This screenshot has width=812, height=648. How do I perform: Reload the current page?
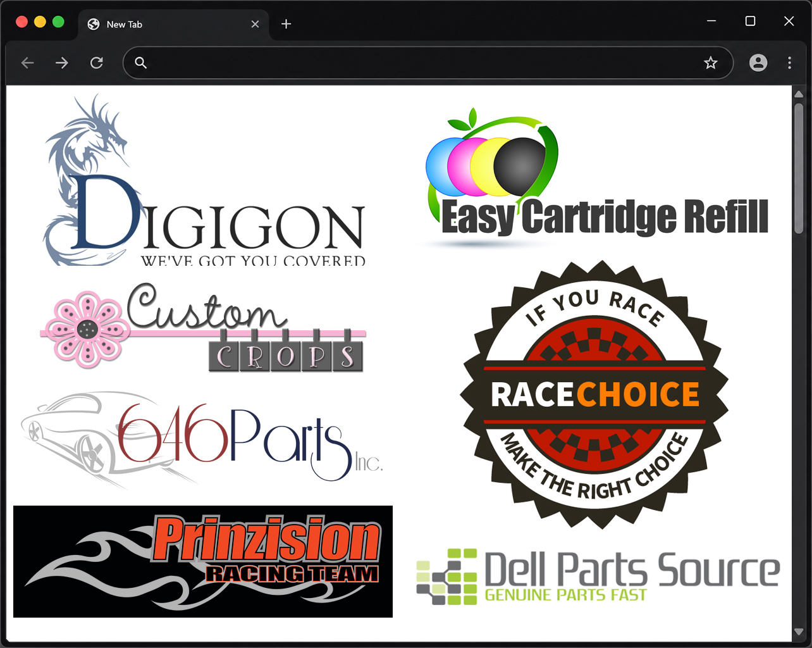pyautogui.click(x=97, y=63)
